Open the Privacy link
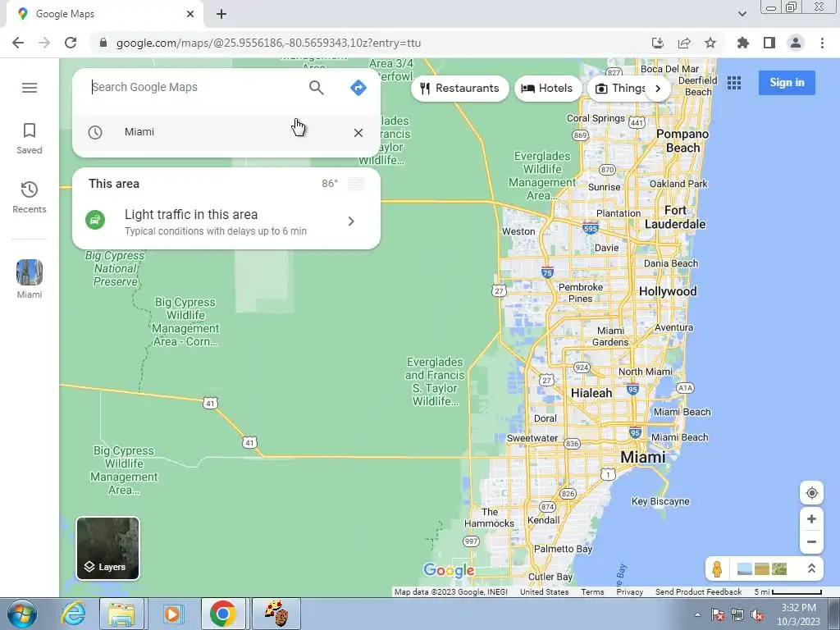 tap(629, 592)
